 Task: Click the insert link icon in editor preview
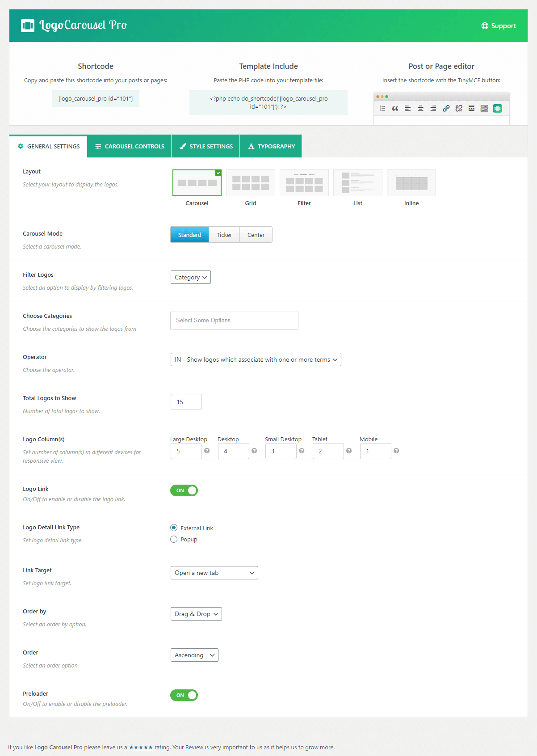pyautogui.click(x=446, y=109)
